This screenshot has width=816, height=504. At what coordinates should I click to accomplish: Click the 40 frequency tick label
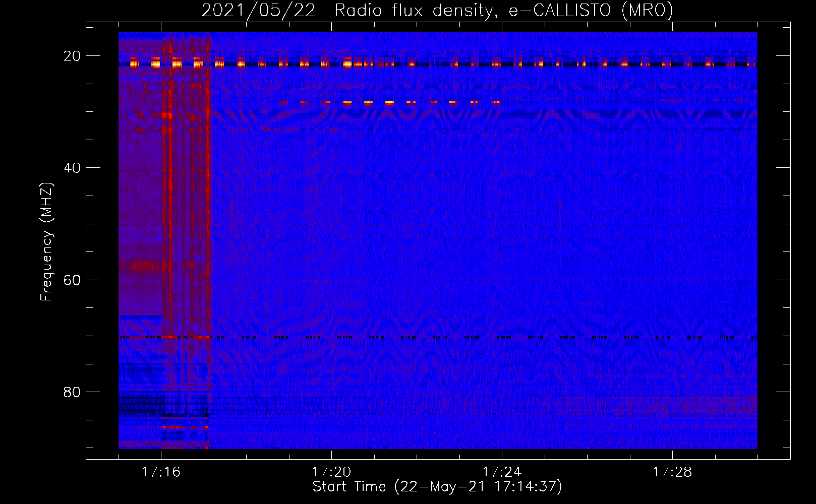pyautogui.click(x=72, y=168)
